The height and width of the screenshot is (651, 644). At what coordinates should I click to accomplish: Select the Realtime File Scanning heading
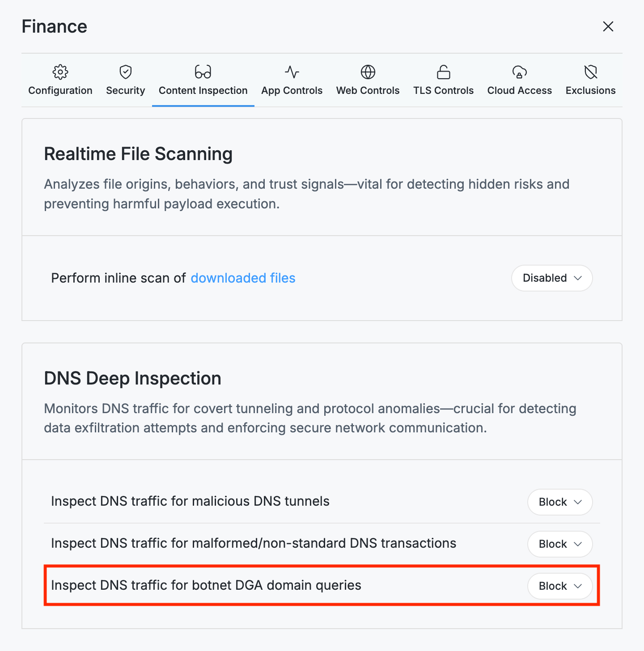(138, 153)
